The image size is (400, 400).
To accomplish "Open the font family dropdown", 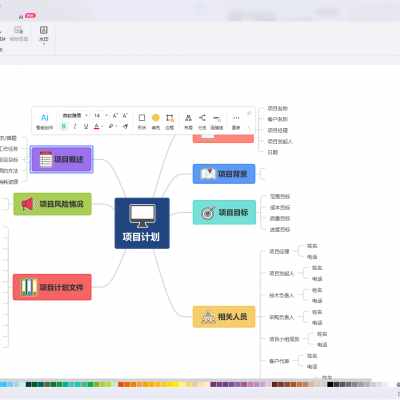I will pos(75,115).
